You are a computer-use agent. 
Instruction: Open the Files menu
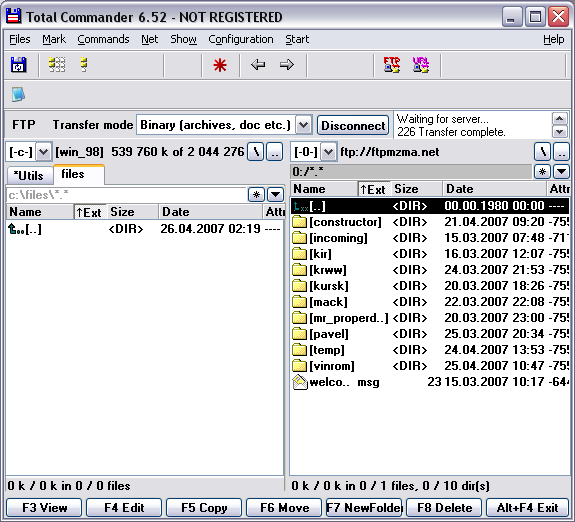[20, 39]
